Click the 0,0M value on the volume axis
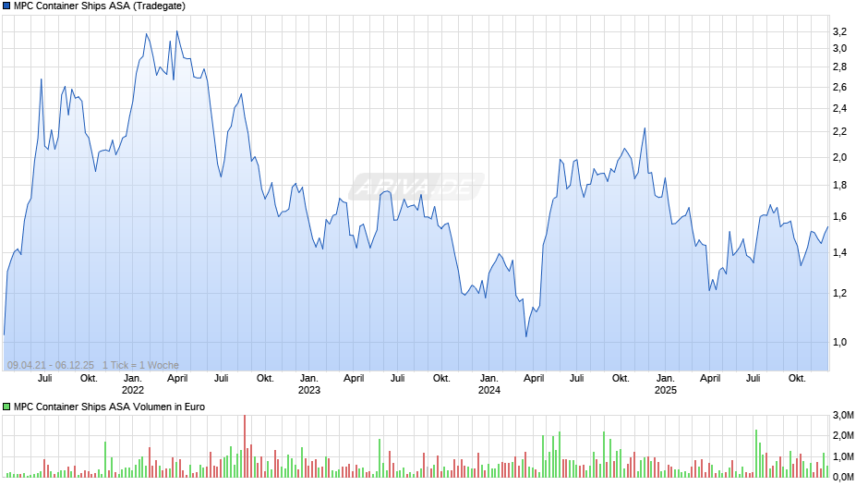This screenshot has height=486, width=868. click(843, 477)
